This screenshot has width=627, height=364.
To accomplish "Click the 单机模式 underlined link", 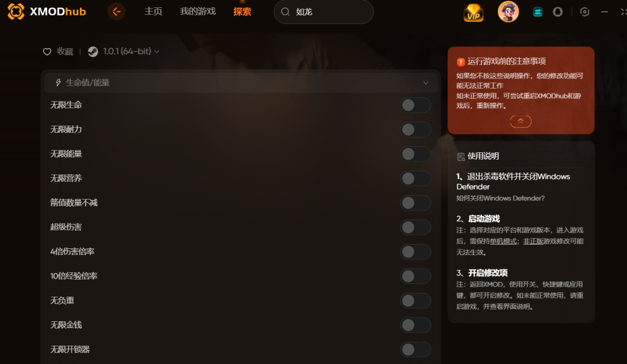I will tap(503, 241).
